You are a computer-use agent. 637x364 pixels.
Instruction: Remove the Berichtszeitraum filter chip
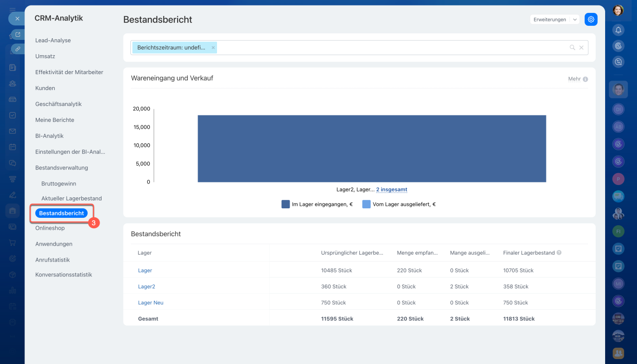(213, 48)
